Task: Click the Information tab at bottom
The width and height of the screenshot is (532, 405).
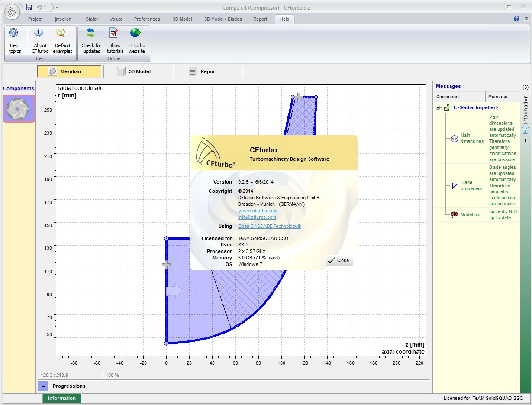Action: 62,398
